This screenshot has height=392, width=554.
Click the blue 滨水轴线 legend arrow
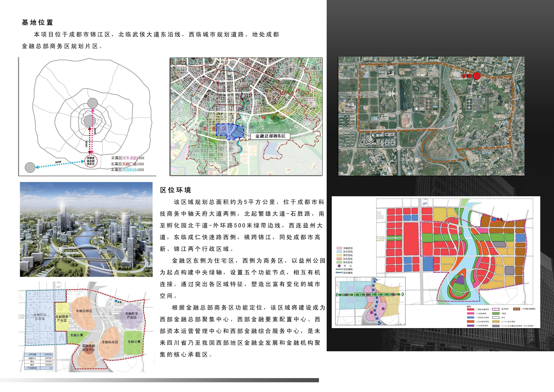[x=339, y=273]
